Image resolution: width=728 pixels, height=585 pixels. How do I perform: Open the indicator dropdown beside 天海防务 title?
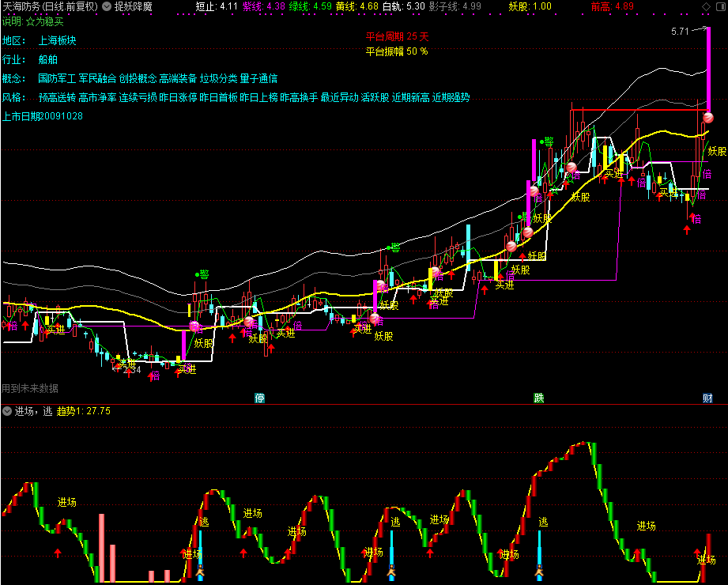point(107,6)
